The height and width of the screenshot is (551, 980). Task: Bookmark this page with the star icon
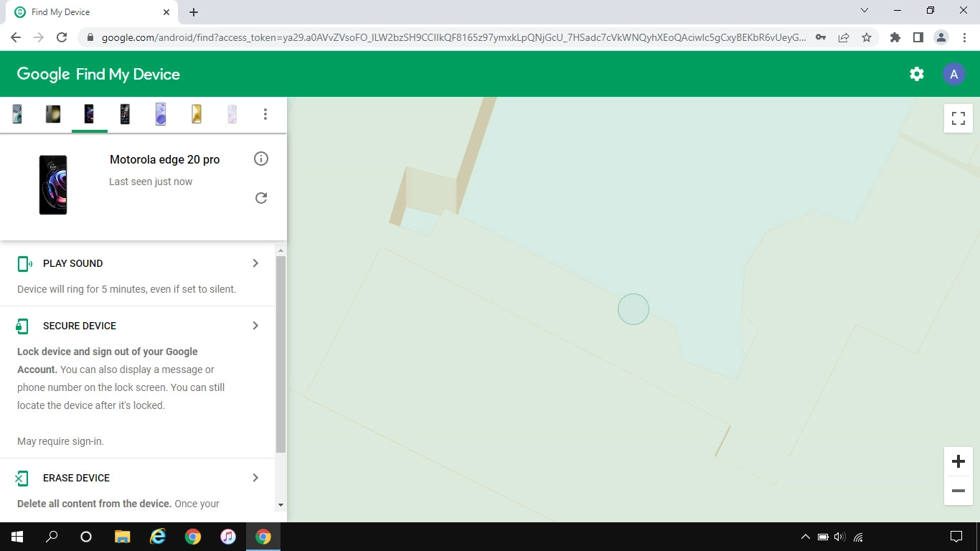(x=867, y=37)
